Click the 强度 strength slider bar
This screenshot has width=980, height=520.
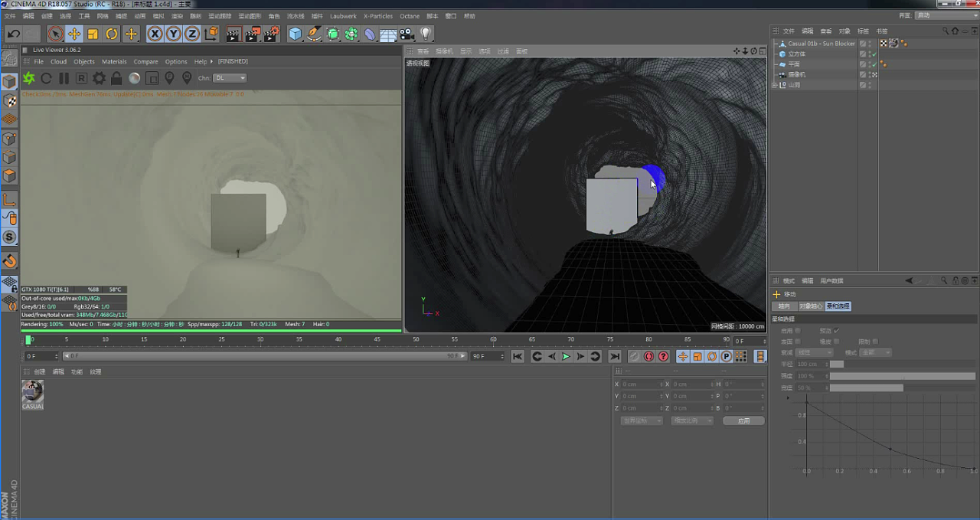pyautogui.click(x=901, y=376)
